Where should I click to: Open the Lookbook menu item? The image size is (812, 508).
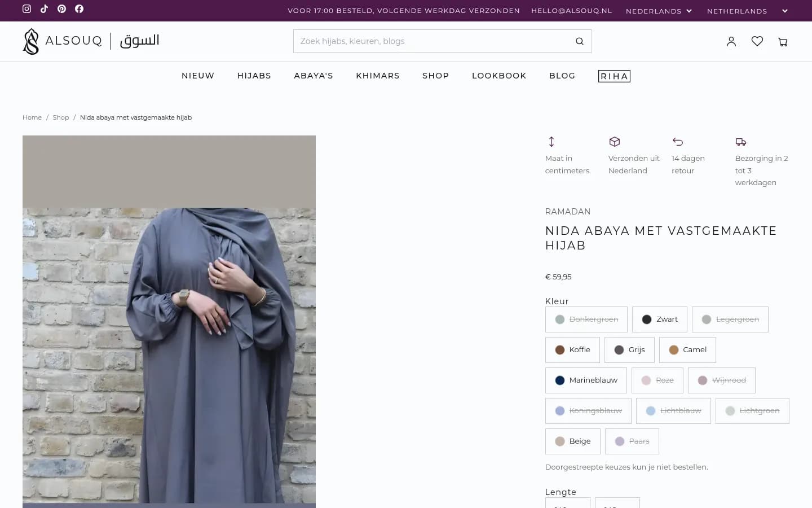click(x=499, y=76)
